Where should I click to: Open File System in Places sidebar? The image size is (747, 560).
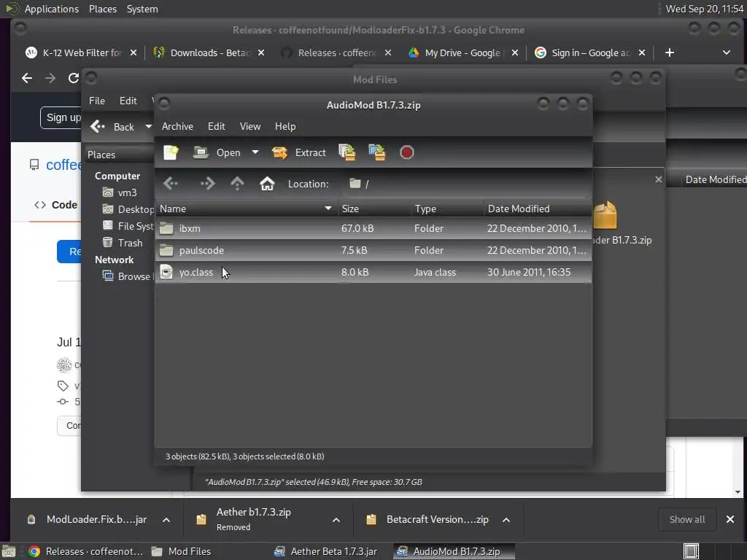pyautogui.click(x=128, y=226)
